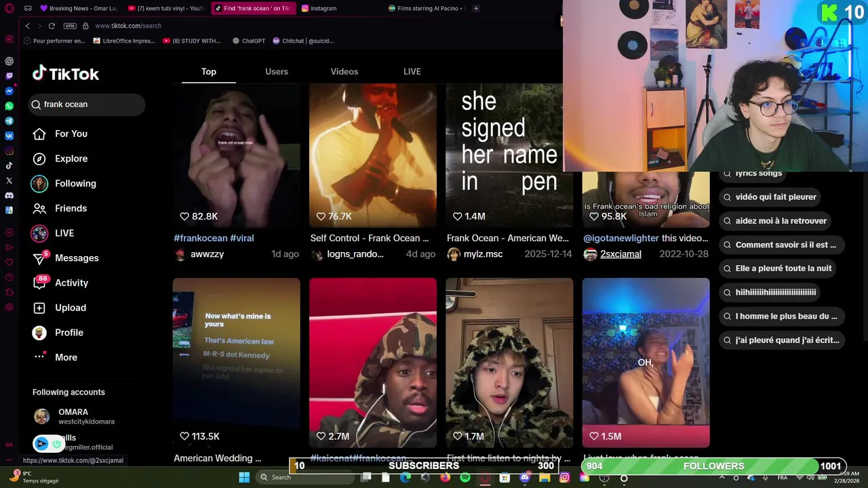Viewport: 868px width, 488px height.
Task: Open the red-background video with 2.7M likes
Action: 373,363
